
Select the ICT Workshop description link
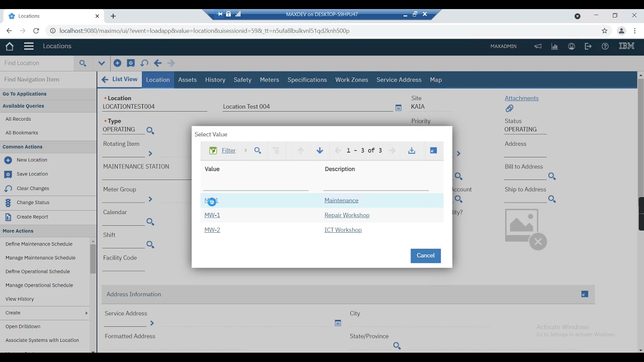[x=343, y=230]
